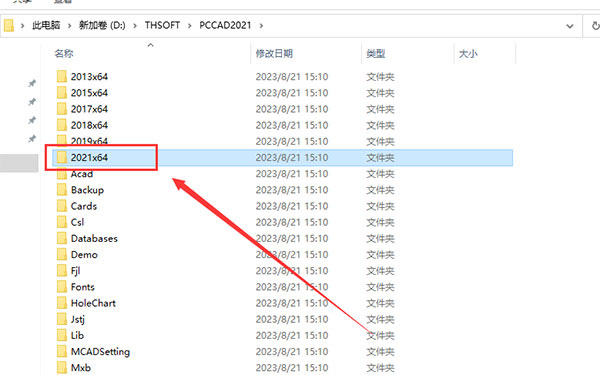Viewport: 600px width, 375px height.
Task: Select the Mxb folder icon
Action: click(x=62, y=368)
